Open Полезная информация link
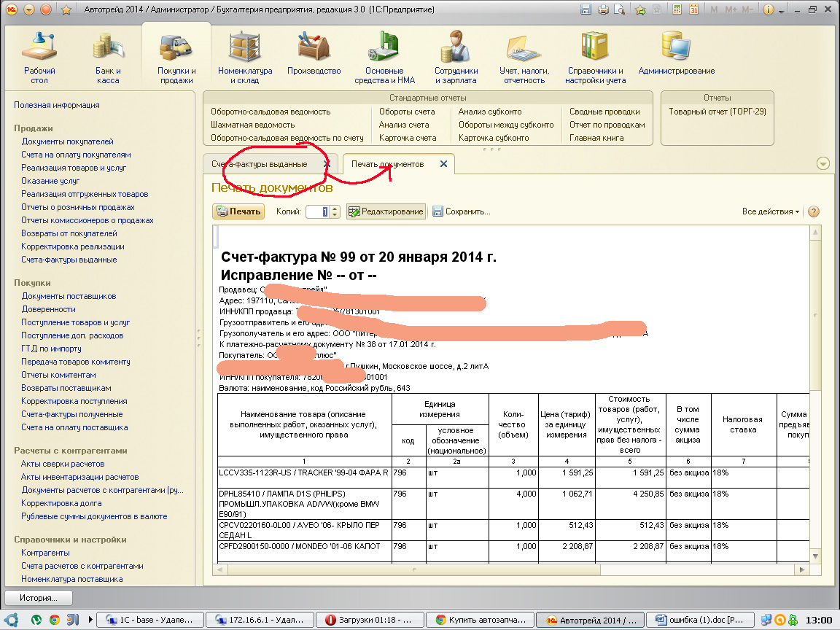Image resolution: width=840 pixels, height=630 pixels. (x=57, y=105)
